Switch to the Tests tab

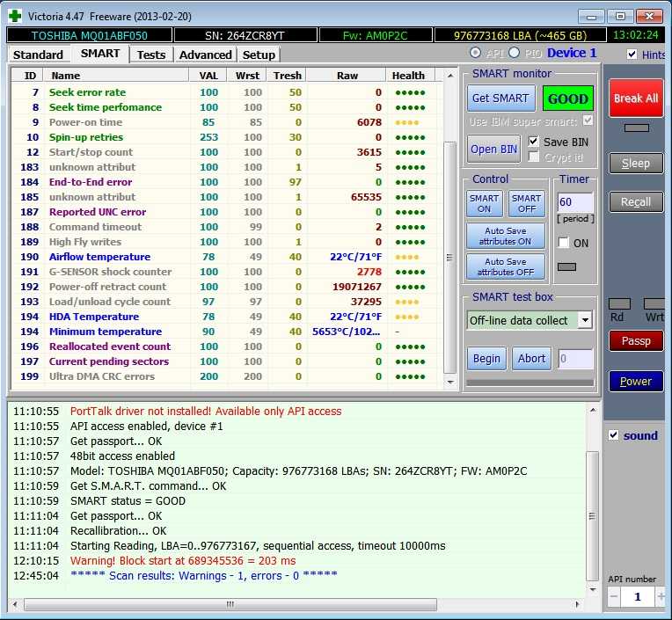151,55
